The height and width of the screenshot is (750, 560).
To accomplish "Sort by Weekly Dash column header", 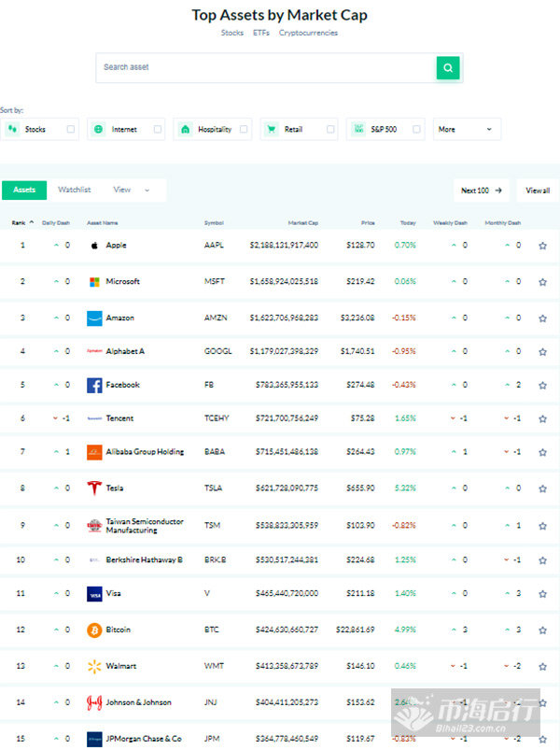I will coord(450,223).
